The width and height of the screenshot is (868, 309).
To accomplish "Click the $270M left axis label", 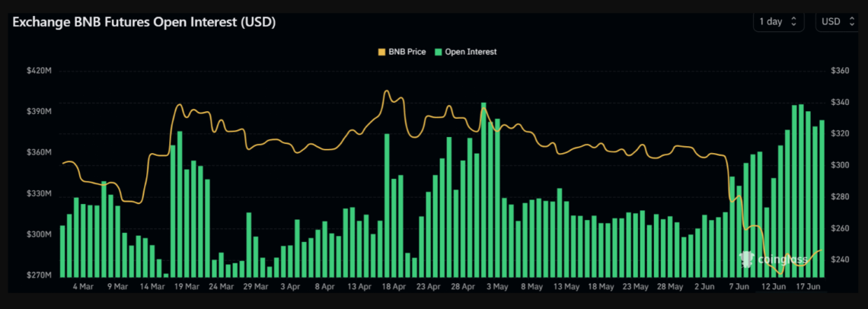I will [39, 275].
